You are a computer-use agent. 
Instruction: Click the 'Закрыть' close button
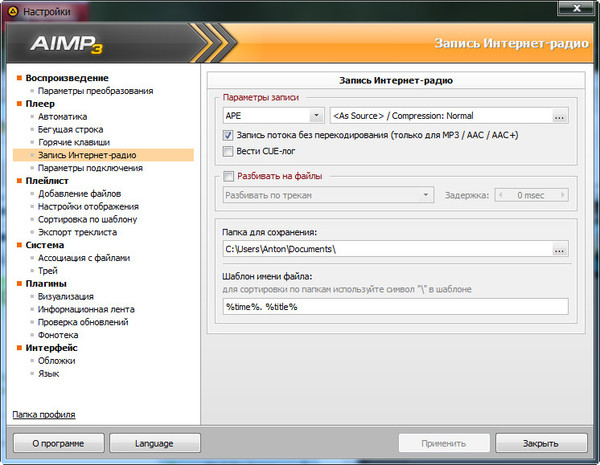541,443
